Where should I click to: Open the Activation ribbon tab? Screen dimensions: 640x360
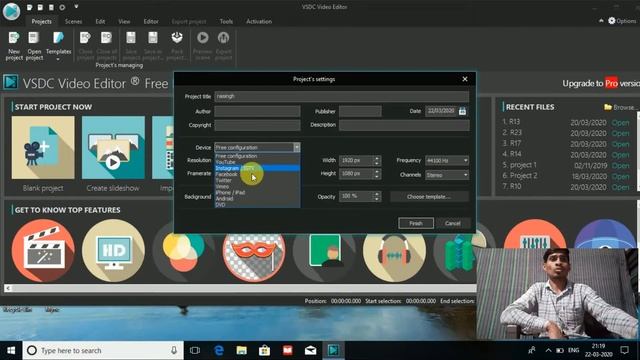[259, 21]
